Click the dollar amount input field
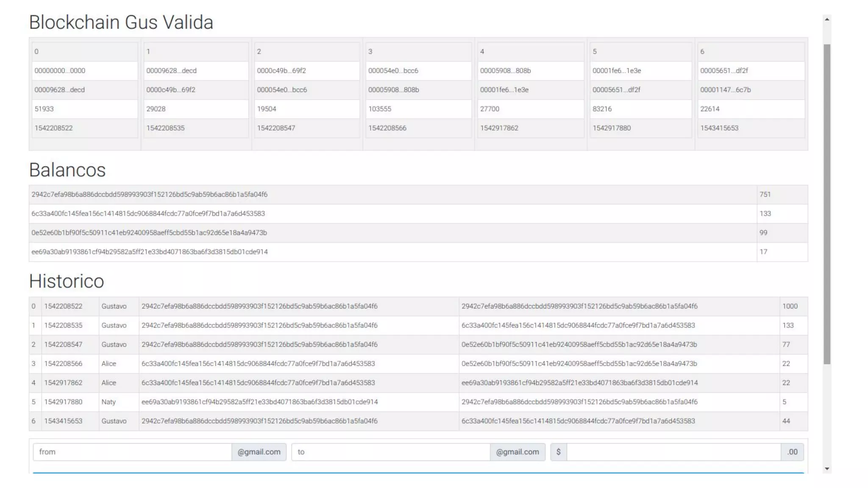The height and width of the screenshot is (488, 868). (x=673, y=452)
